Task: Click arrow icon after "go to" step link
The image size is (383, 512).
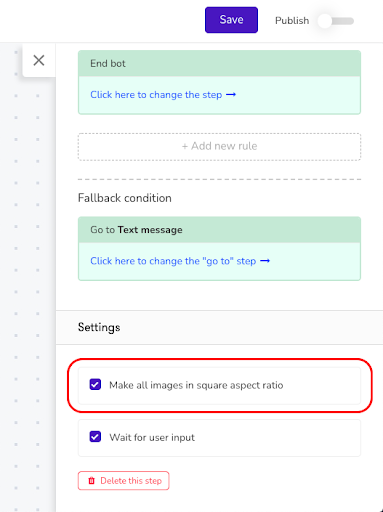Action: tap(265, 261)
